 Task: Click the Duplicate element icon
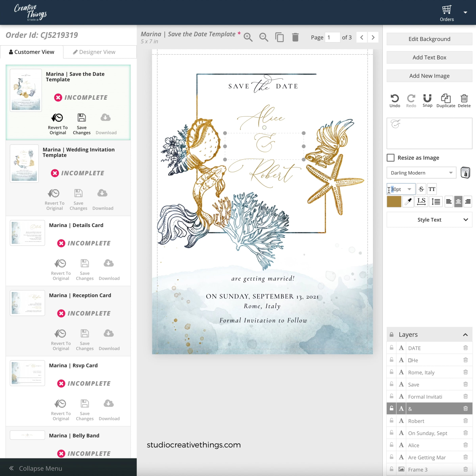[x=446, y=101]
